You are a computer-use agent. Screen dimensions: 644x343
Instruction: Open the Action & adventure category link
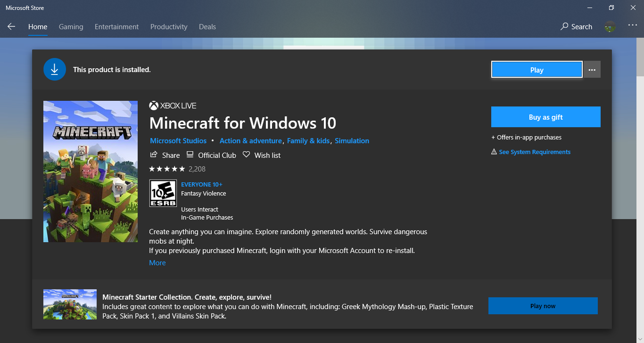(251, 141)
